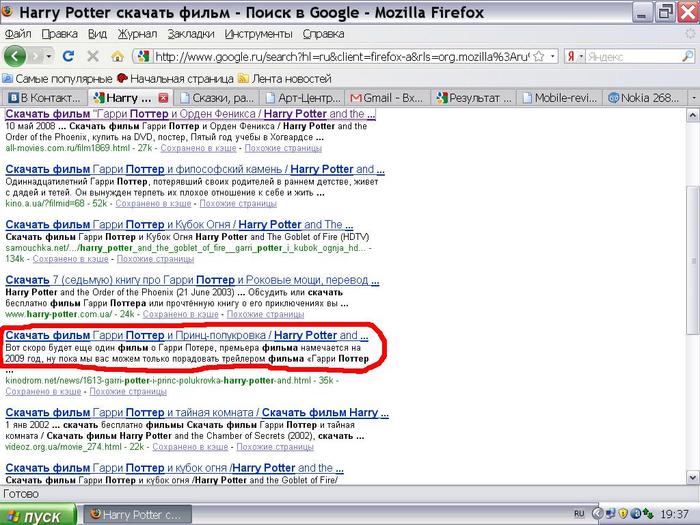
Task: Switch to the Gmail tab
Action: click(388, 98)
